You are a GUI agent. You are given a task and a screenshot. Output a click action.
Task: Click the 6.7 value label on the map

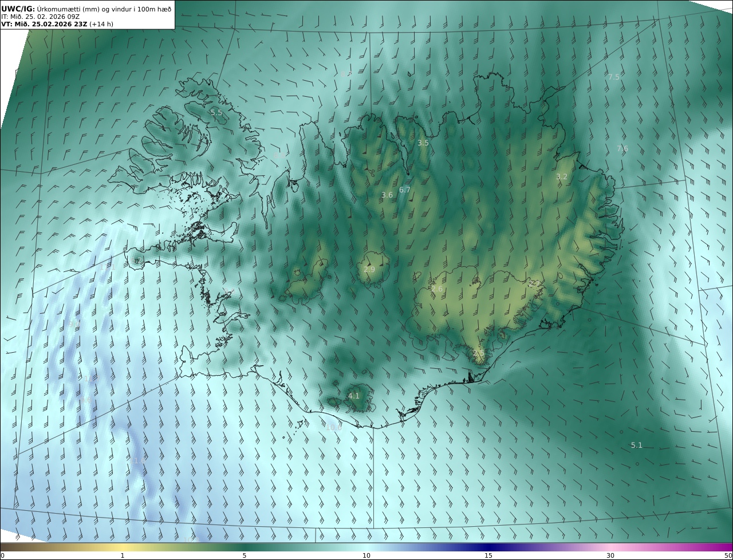coord(405,190)
